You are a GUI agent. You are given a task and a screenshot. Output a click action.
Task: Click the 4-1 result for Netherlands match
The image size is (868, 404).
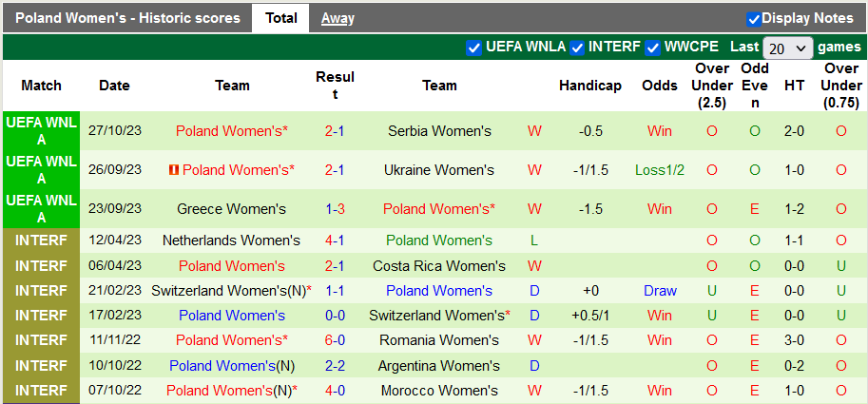click(x=335, y=241)
